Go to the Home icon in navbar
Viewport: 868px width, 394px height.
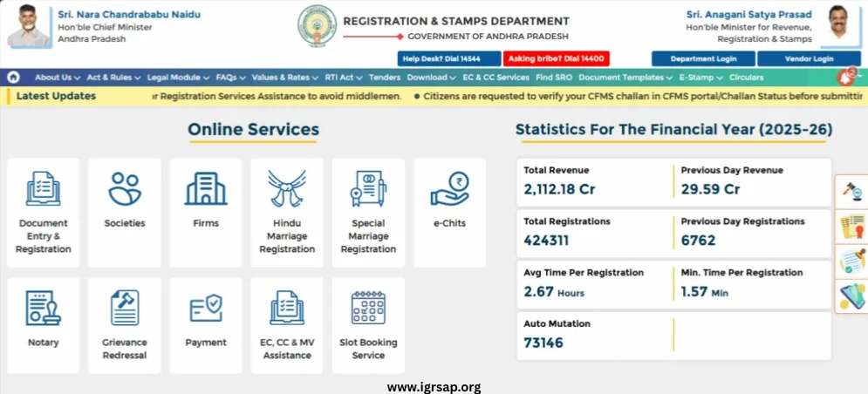(14, 78)
